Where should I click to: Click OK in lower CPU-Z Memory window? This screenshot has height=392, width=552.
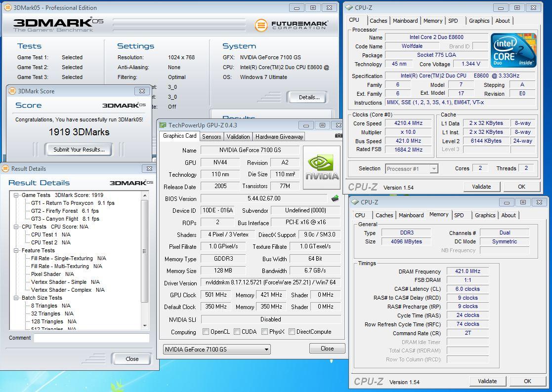pos(527,381)
